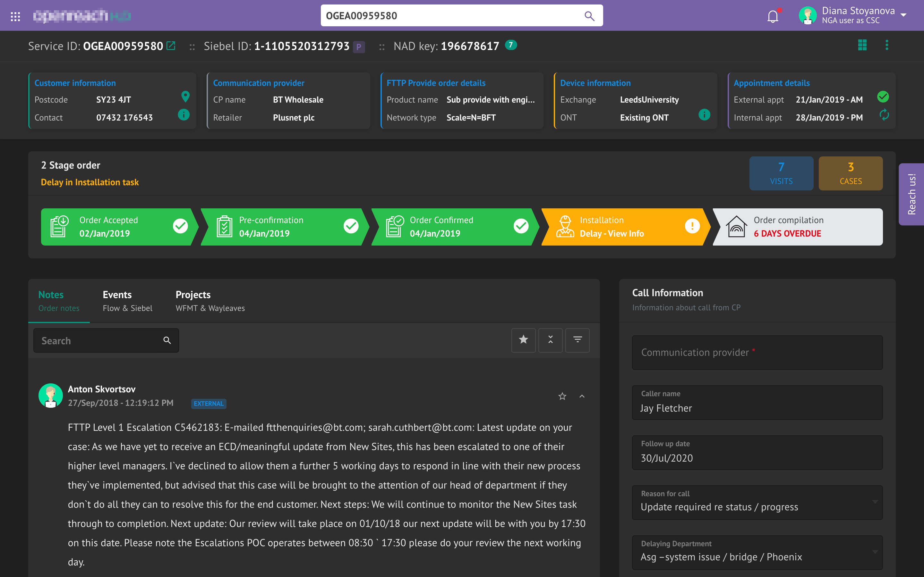Open external link next to Service ID

click(x=171, y=46)
